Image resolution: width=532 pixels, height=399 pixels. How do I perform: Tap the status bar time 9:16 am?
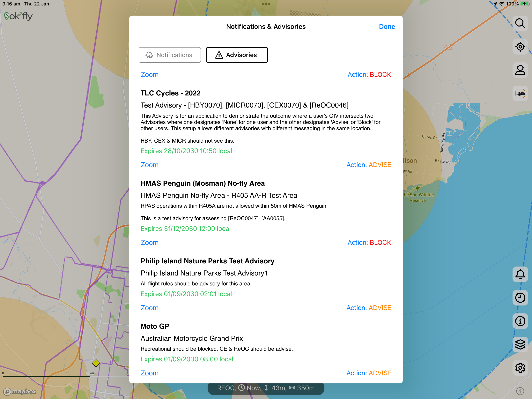coord(11,4)
